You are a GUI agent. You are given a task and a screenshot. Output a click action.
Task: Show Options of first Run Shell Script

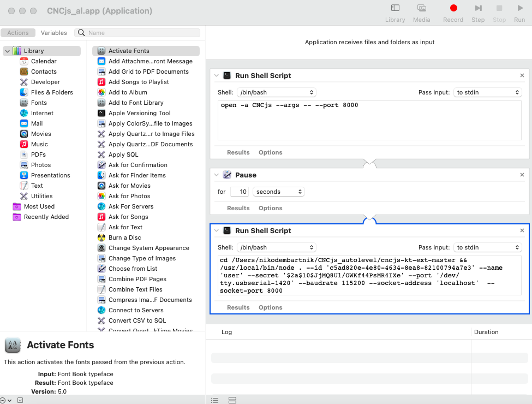271,152
